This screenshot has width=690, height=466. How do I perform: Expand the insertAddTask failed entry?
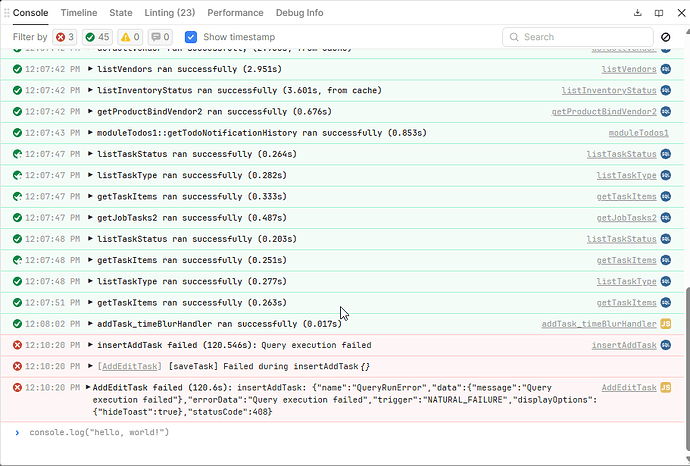tap(90, 345)
